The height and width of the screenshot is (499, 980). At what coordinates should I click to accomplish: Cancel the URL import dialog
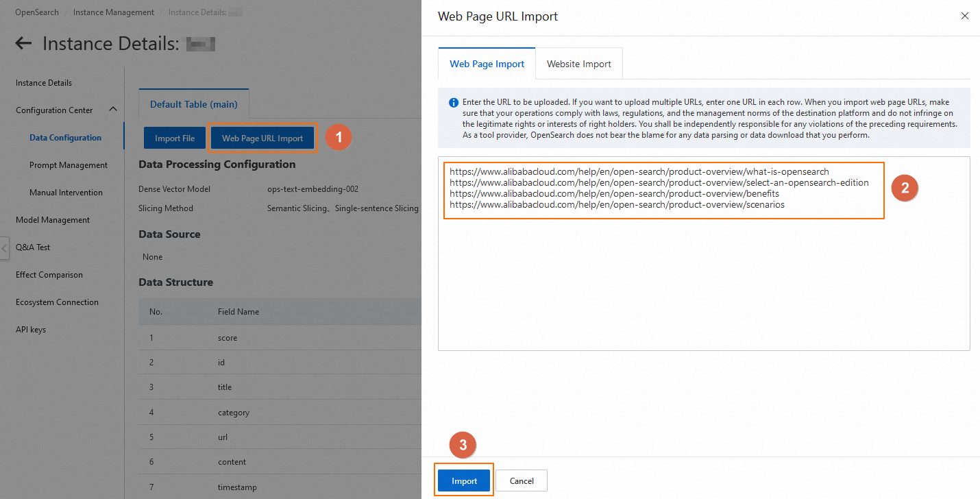tap(522, 481)
